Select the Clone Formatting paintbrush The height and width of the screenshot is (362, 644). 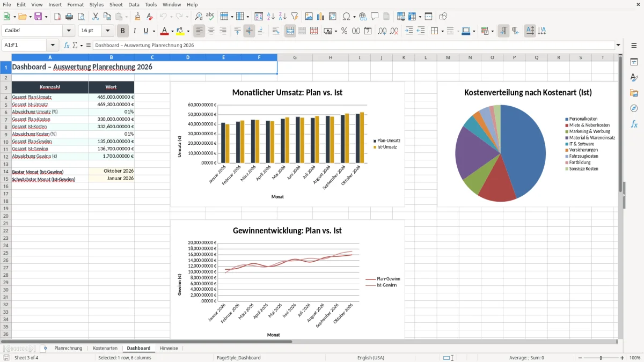point(138,17)
